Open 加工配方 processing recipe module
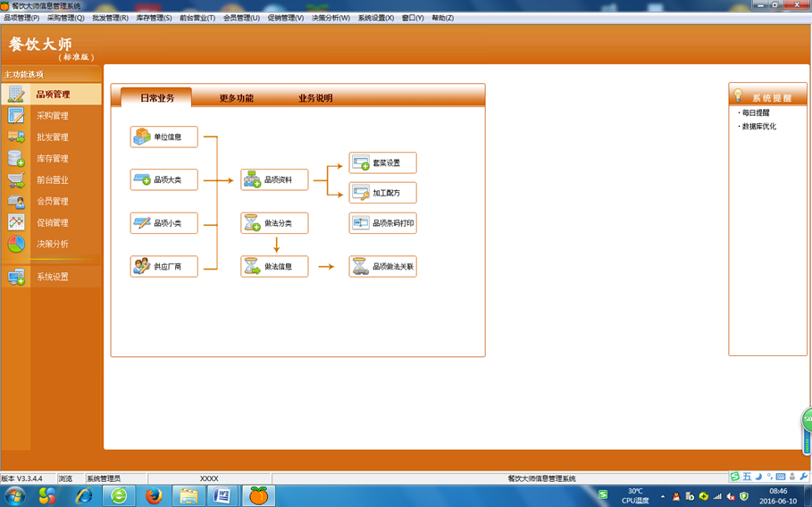The width and height of the screenshot is (812, 507). tap(383, 193)
